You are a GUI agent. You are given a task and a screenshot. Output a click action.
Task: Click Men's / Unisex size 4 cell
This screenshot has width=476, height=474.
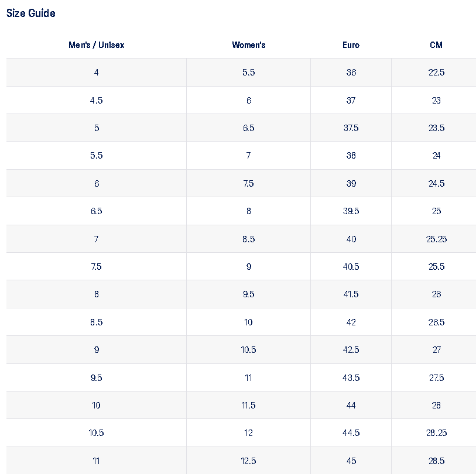coord(97,73)
